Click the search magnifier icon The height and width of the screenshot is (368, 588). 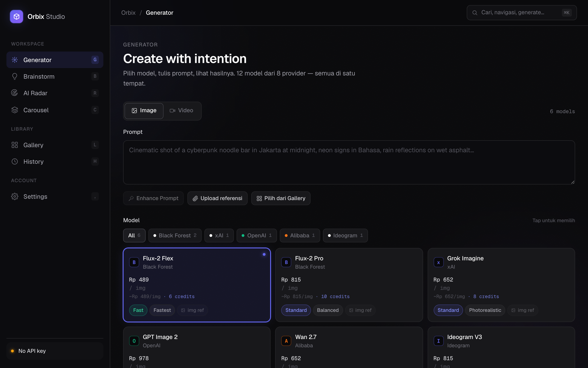475,13
